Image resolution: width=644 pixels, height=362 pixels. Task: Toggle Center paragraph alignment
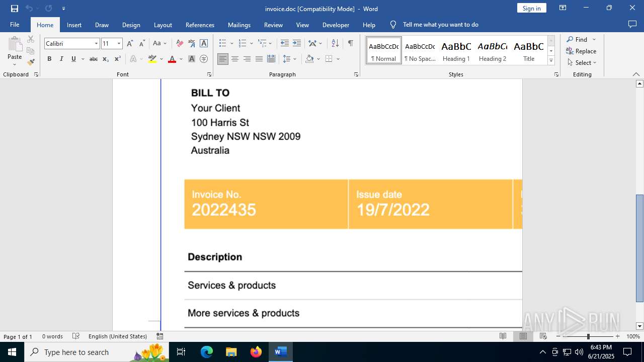coord(235,59)
